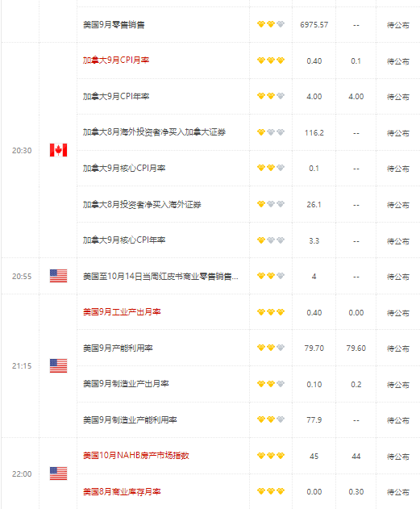Image resolution: width=420 pixels, height=509 pixels.
Task: Open 美国9月制造业产出月率 indicator
Action: tap(126, 384)
